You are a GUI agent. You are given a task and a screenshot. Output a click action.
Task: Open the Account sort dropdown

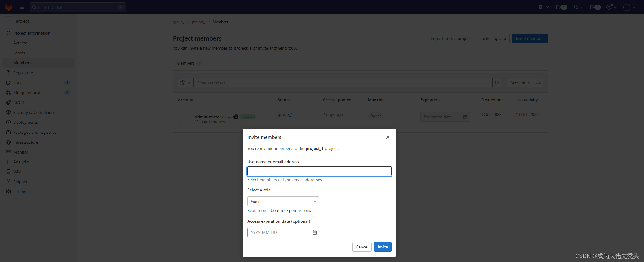point(520,83)
